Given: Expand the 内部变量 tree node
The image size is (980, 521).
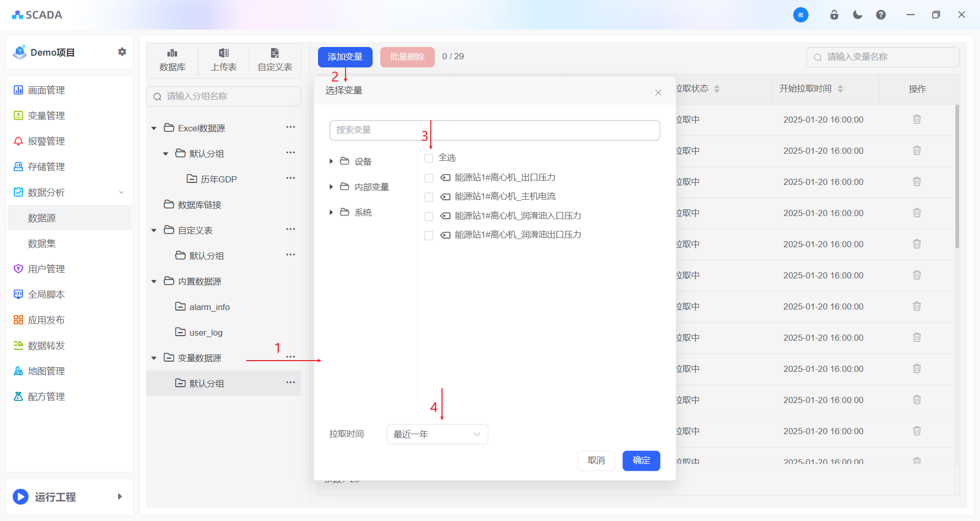Looking at the screenshot, I should (331, 187).
